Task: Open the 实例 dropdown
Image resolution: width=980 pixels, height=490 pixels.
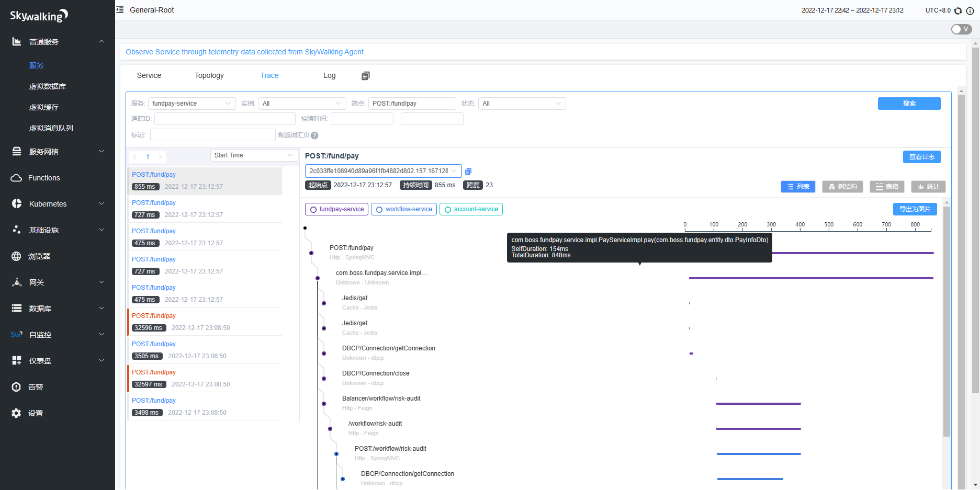Action: tap(302, 104)
